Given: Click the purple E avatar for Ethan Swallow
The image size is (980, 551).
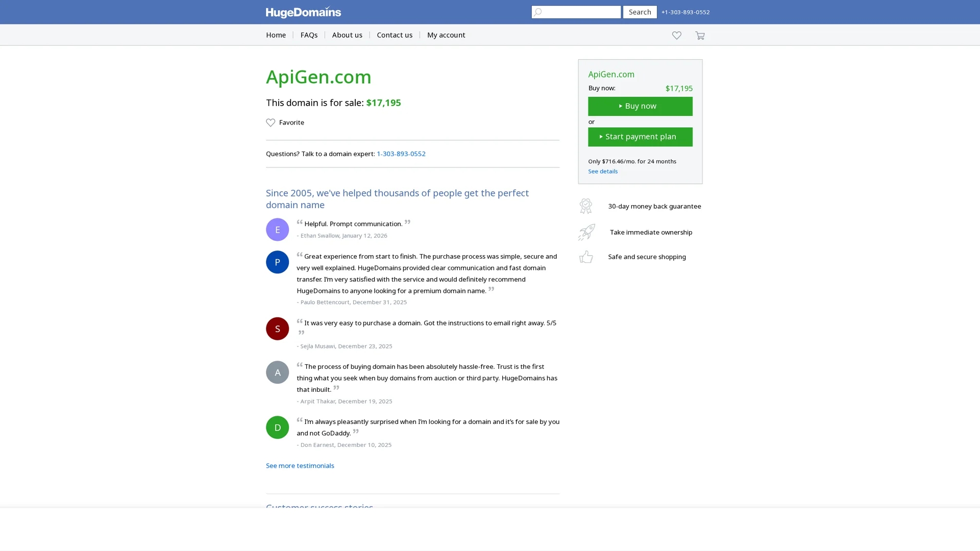Looking at the screenshot, I should (x=277, y=230).
